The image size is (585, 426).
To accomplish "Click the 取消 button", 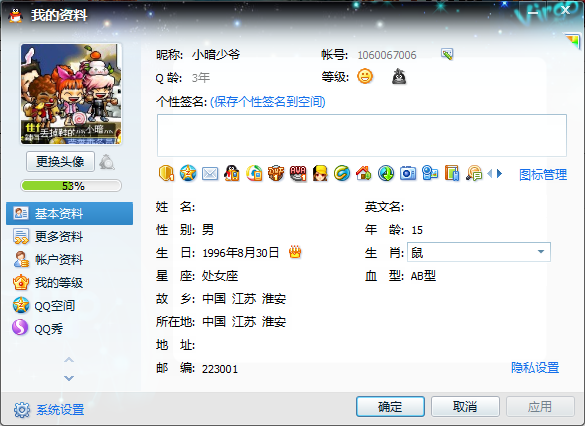I will click(x=465, y=406).
